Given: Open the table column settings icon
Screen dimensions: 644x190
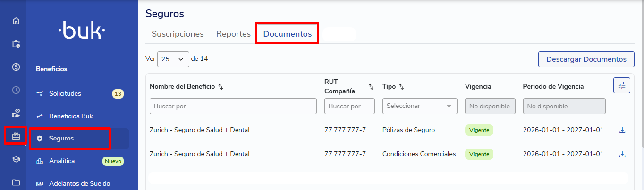Looking at the screenshot, I should pyautogui.click(x=622, y=85).
